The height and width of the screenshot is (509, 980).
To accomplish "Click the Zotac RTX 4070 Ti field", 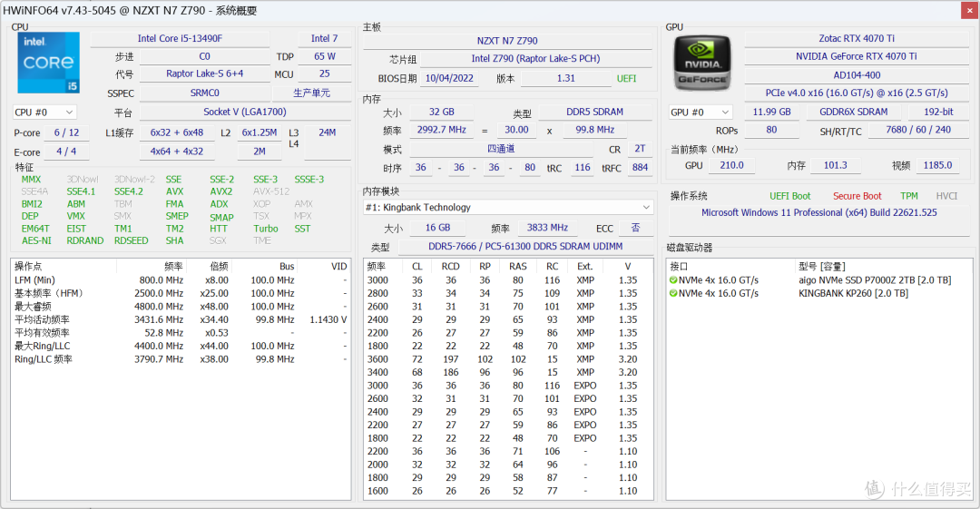I will (857, 39).
